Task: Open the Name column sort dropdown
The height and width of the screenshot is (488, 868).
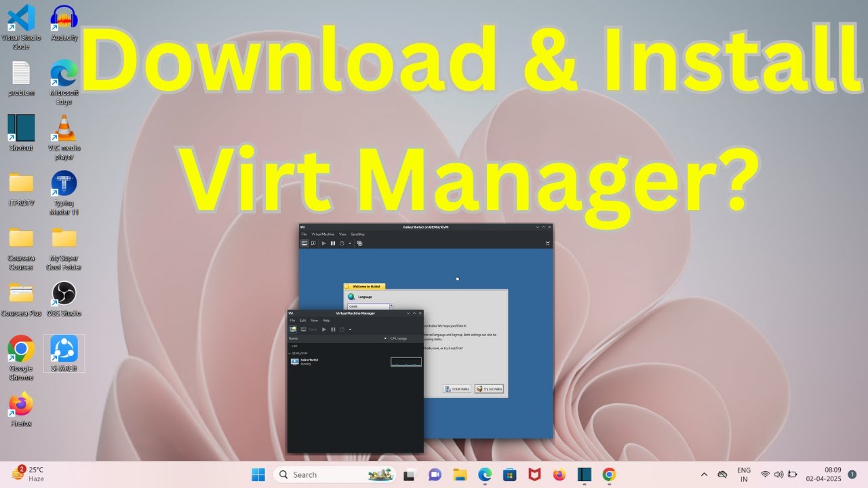Action: pos(385,338)
